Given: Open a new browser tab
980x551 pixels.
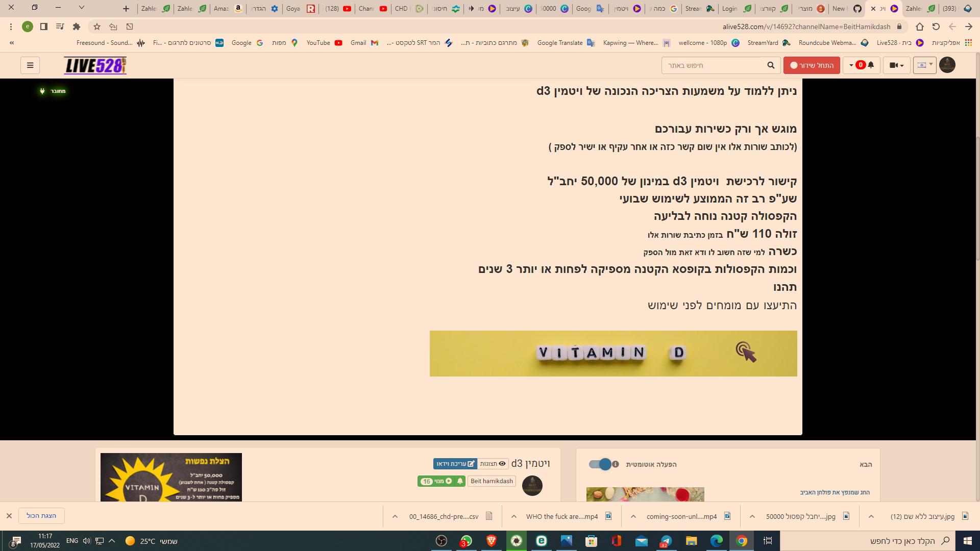Looking at the screenshot, I should click(x=126, y=9).
